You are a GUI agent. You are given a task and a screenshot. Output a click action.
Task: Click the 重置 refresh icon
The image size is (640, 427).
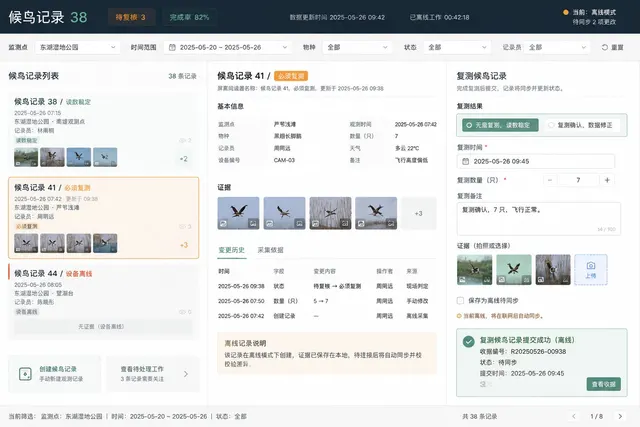(x=604, y=47)
